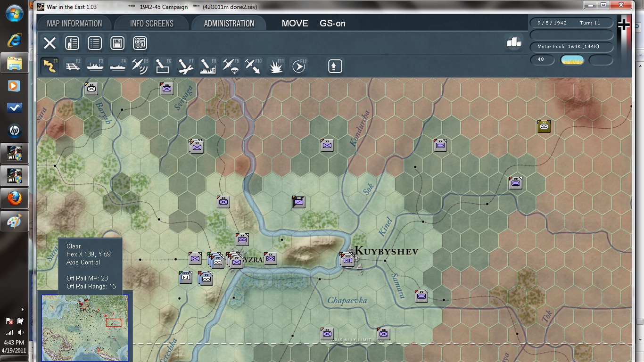Screen dimensions: 644x362
Task: Open Paint from the taskbar
Action: (15, 221)
